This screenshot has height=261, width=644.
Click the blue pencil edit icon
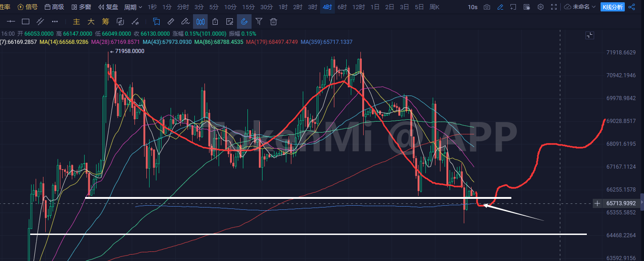(500, 7)
